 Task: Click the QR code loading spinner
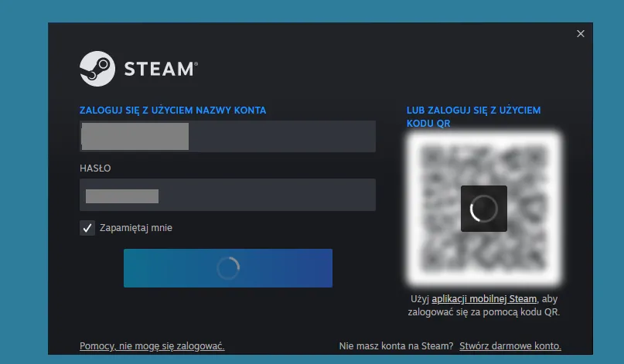pos(484,209)
